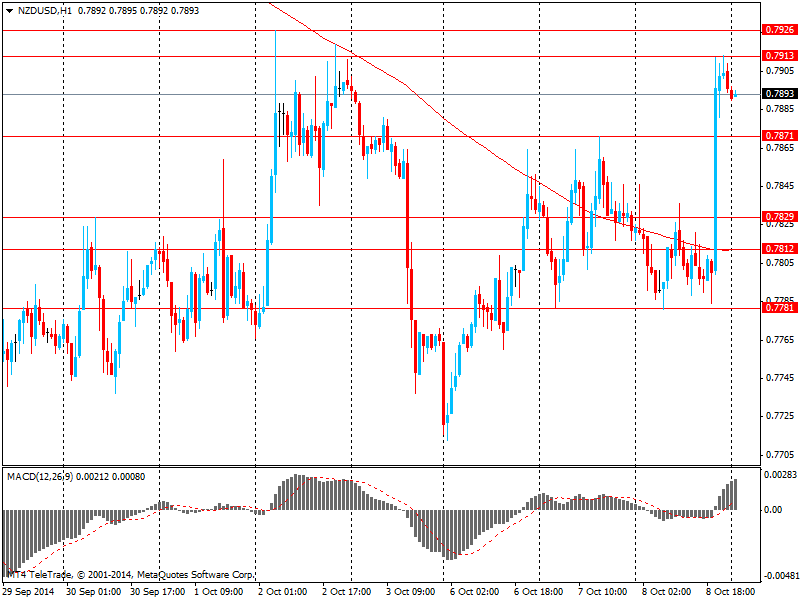Click the 0.7745 price axis value
The image size is (800, 600).
[780, 378]
